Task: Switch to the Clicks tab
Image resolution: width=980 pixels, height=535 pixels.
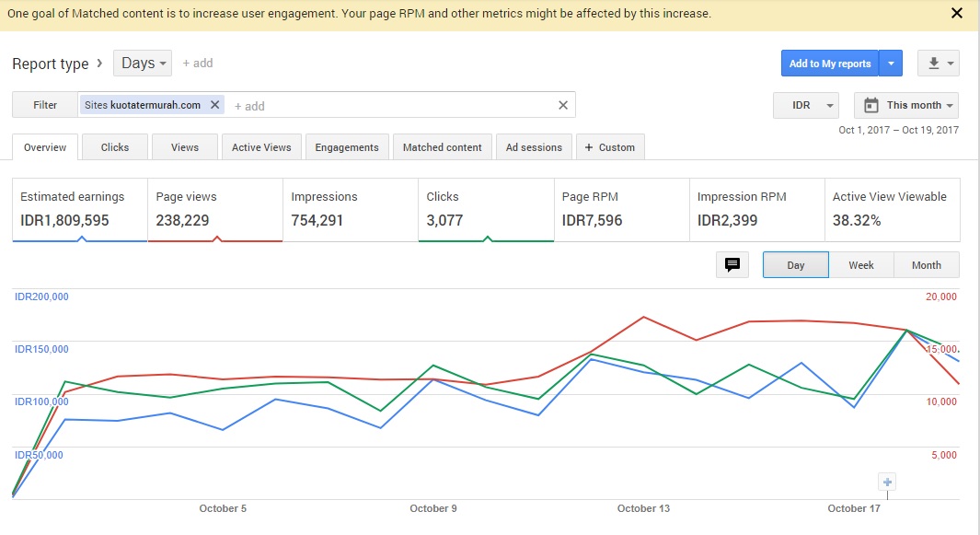Action: [115, 147]
